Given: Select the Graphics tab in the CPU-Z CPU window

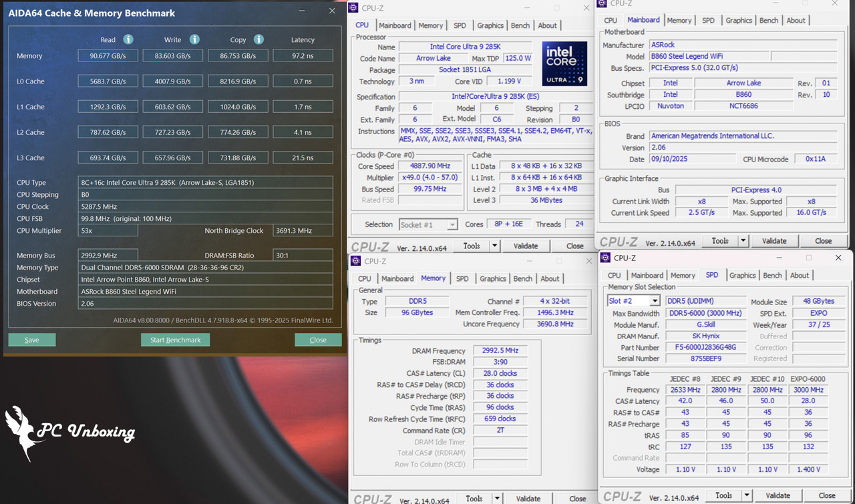Looking at the screenshot, I should 490,25.
